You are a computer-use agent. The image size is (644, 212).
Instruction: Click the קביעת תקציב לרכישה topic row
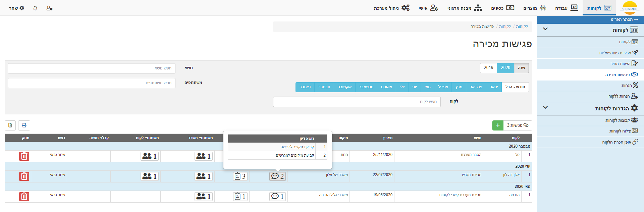point(278,147)
